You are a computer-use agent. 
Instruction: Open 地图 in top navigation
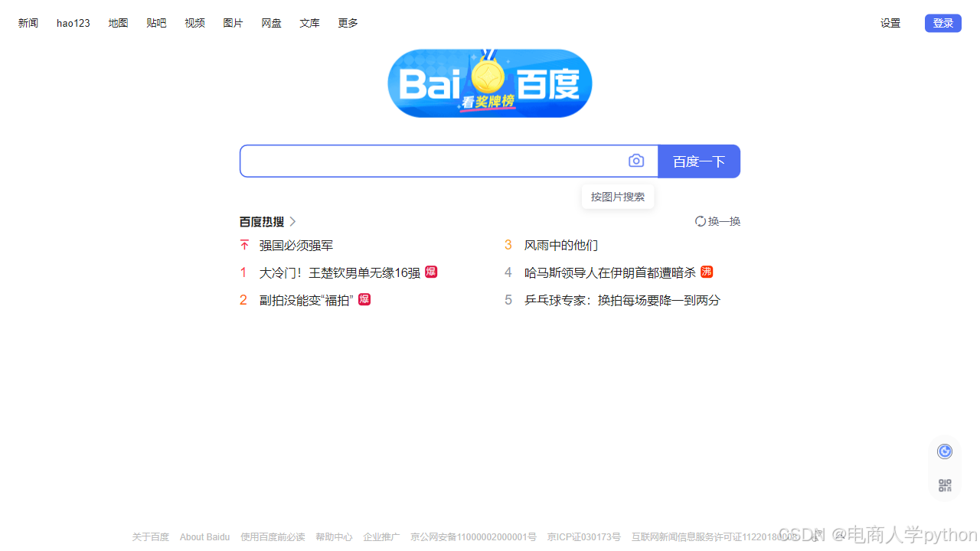pyautogui.click(x=118, y=23)
